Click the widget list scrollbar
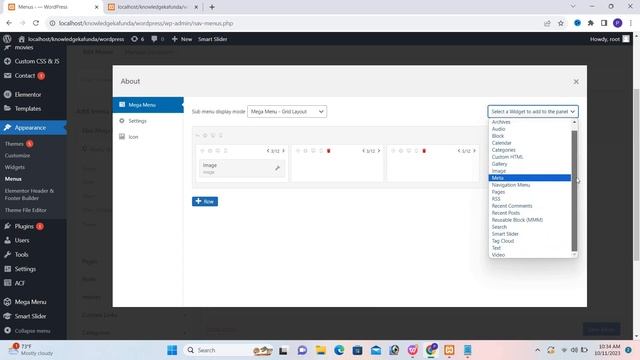 [x=574, y=191]
